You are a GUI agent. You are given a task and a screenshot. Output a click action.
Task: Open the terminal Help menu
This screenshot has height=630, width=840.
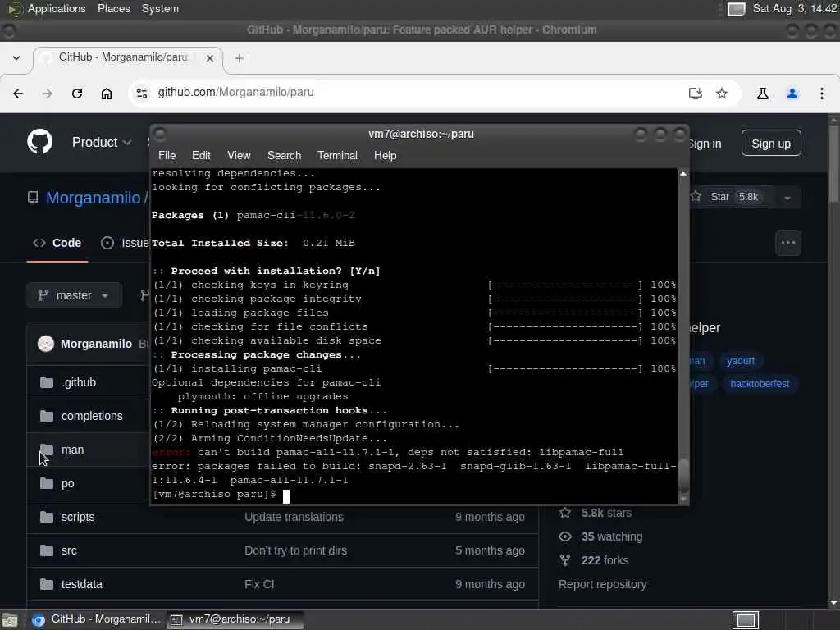pos(386,155)
